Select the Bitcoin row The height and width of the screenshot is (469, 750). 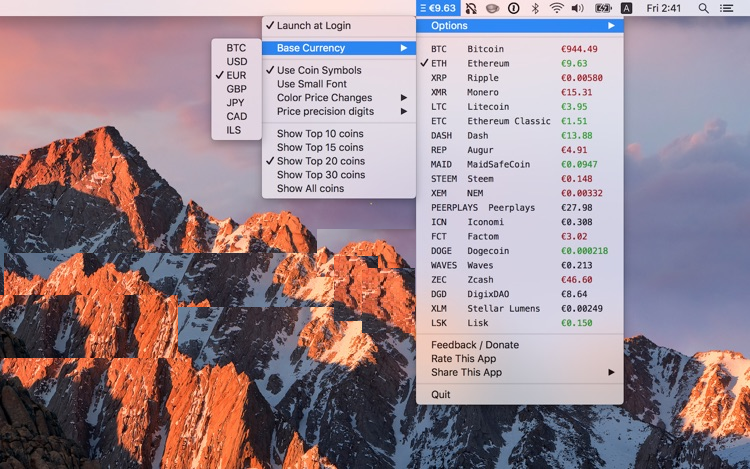[x=519, y=49]
